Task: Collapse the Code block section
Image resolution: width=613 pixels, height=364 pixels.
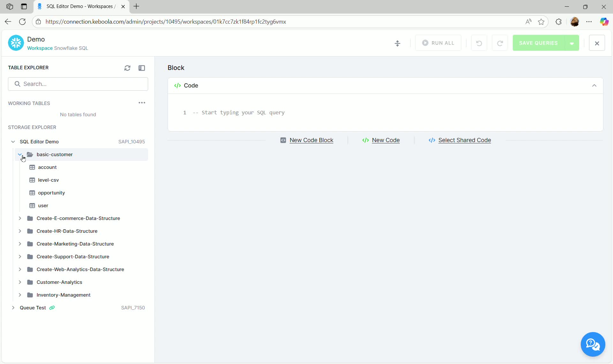Action: [594, 85]
